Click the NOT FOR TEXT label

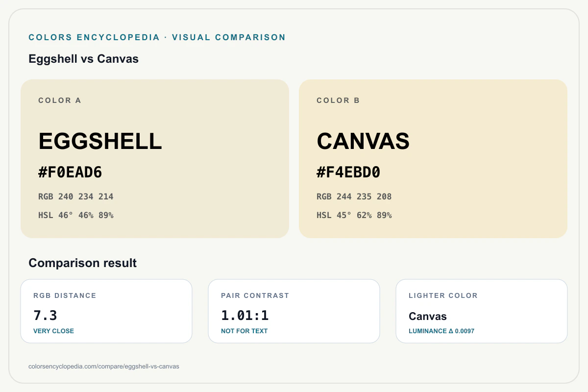(x=244, y=331)
